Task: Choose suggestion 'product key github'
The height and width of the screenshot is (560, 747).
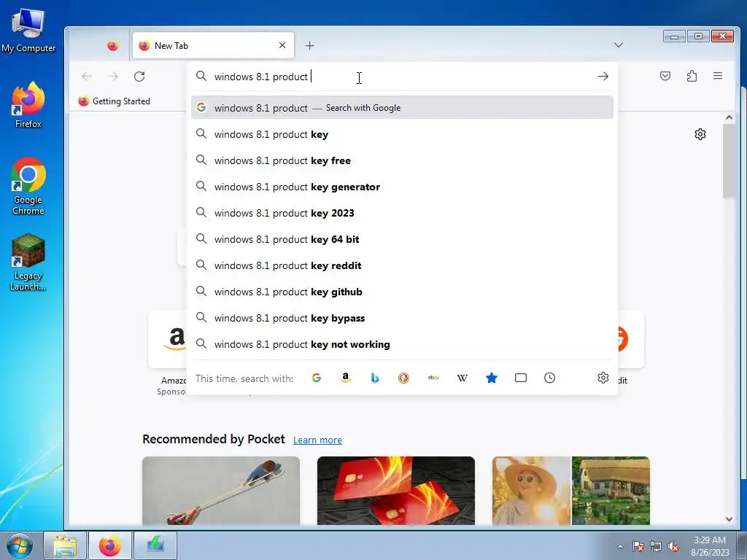Action: [402, 292]
